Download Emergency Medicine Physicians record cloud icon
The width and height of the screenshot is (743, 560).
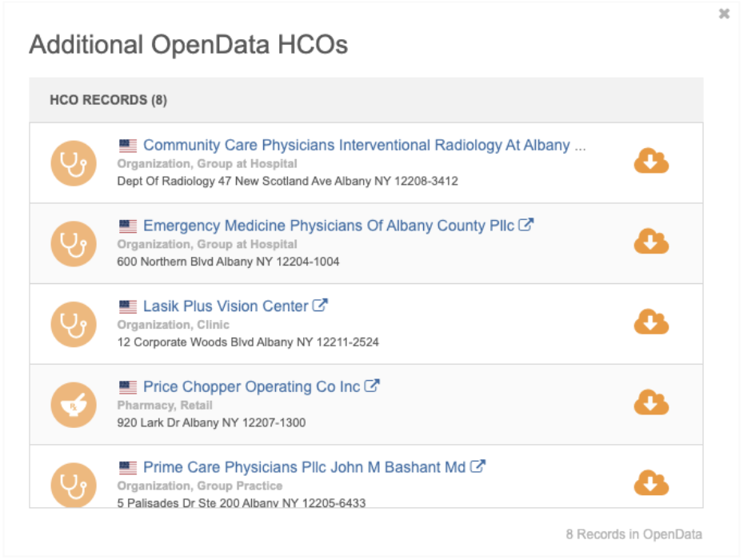(651, 242)
